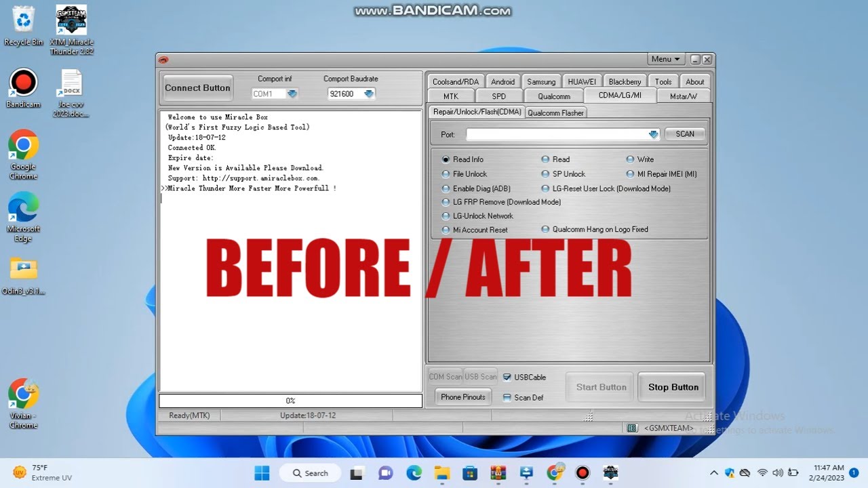Open Windows Security tray icon
Viewport: 868px width, 488px height.
(730, 473)
